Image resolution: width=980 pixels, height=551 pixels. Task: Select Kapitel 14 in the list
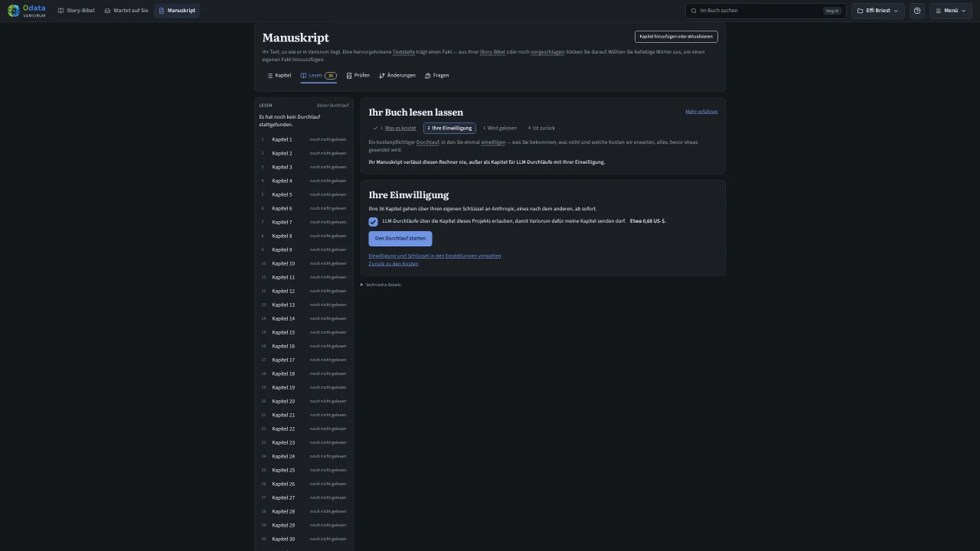pos(304,319)
